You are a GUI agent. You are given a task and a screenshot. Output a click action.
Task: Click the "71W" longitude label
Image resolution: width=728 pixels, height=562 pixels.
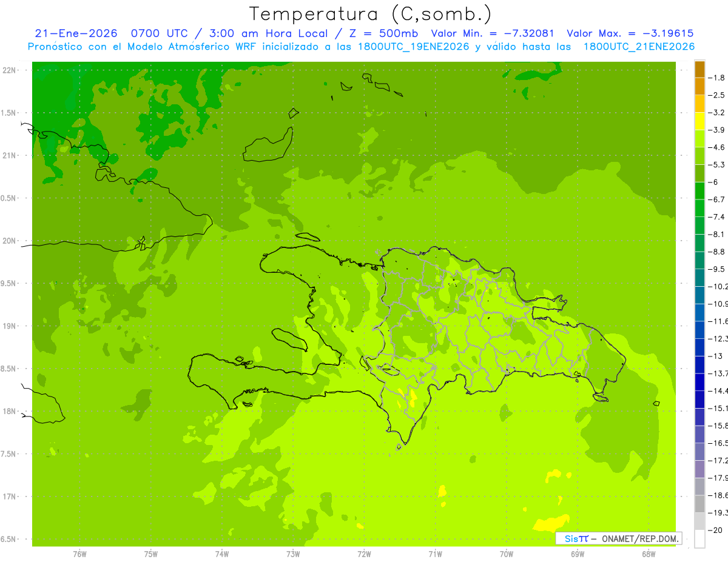(435, 554)
